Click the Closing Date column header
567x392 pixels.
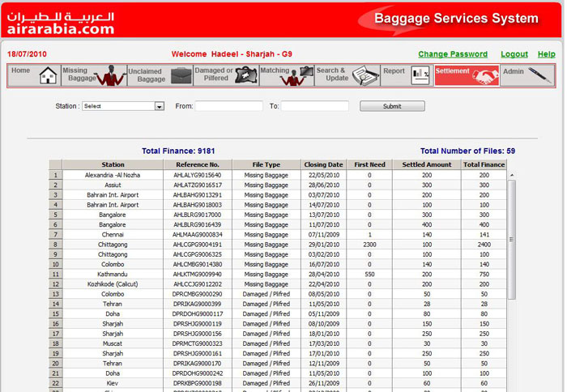pos(324,164)
